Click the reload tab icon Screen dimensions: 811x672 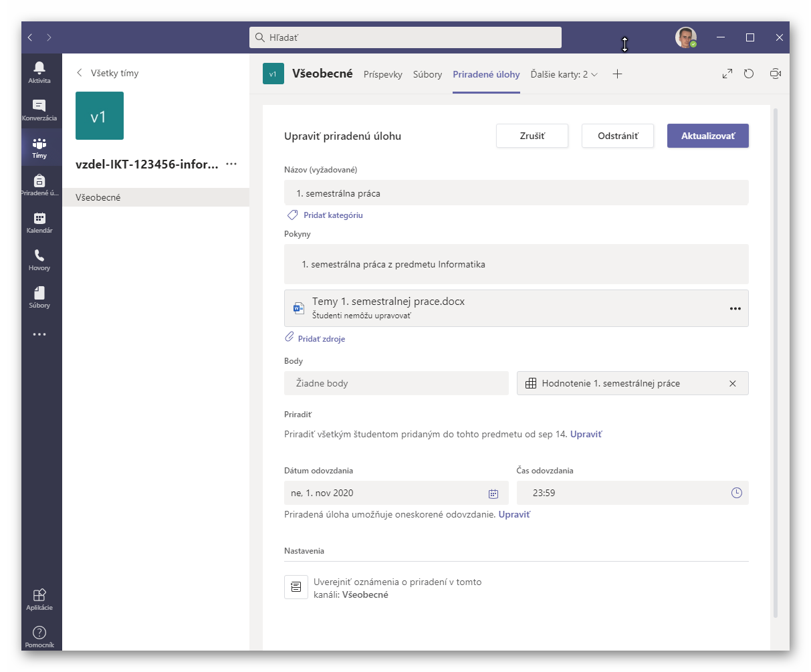click(749, 74)
